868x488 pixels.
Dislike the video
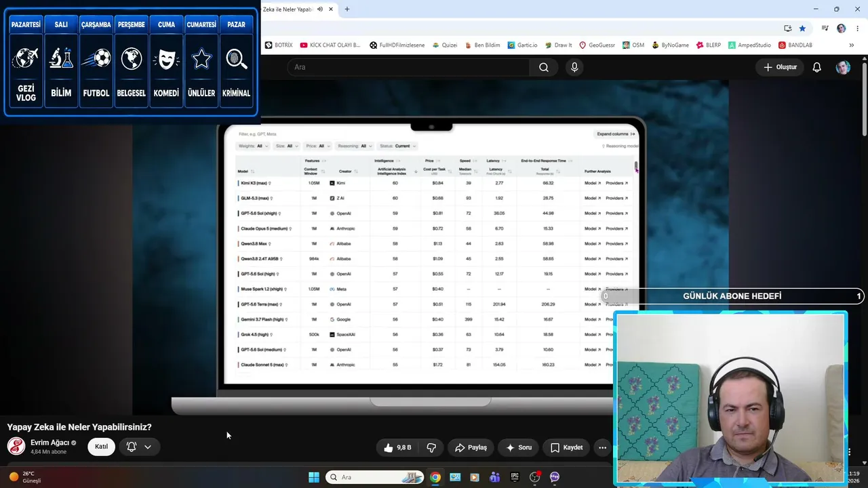[431, 447]
